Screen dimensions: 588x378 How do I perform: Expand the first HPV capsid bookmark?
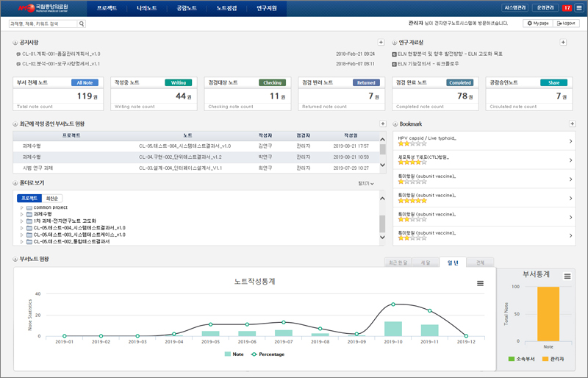(x=571, y=140)
